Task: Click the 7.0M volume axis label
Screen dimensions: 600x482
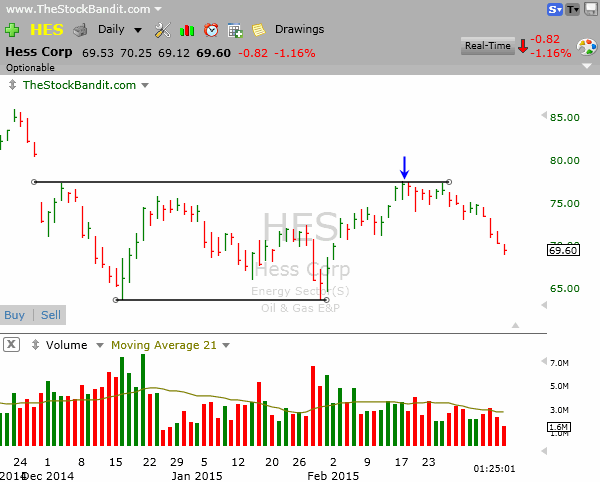Action: 559,363
